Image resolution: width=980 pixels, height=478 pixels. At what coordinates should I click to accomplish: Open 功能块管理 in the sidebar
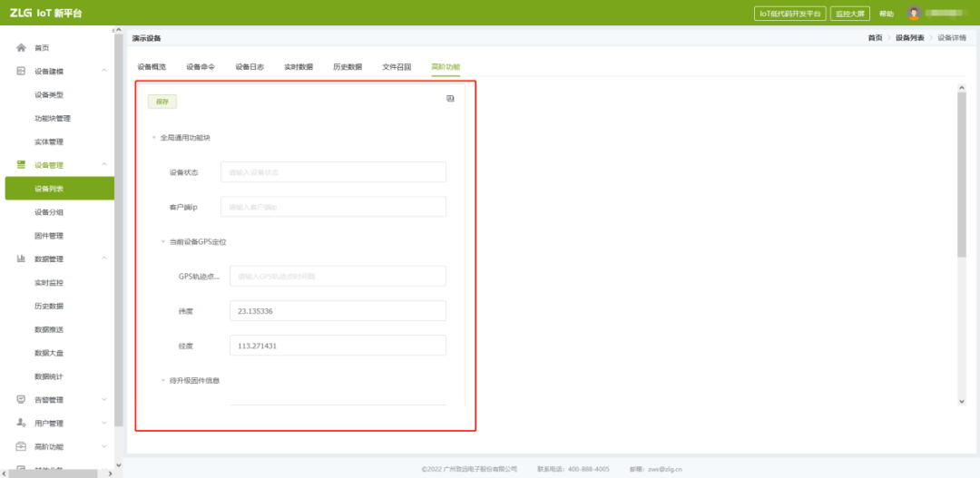(53, 118)
